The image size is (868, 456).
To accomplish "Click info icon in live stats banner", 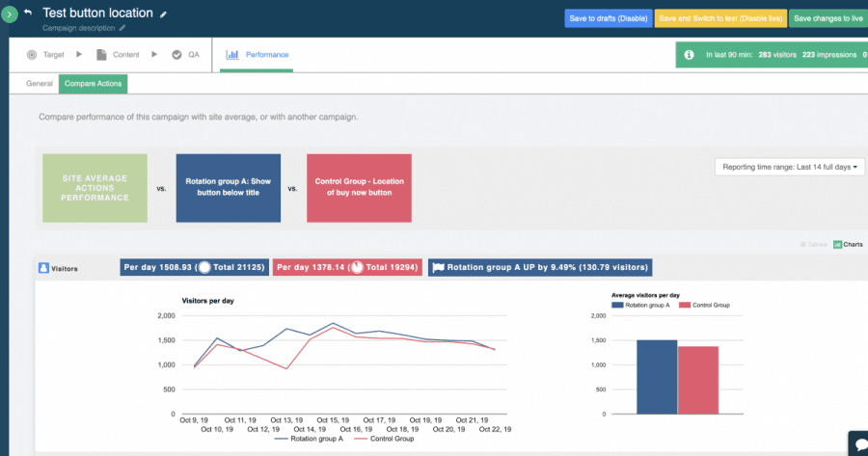I will 689,55.
